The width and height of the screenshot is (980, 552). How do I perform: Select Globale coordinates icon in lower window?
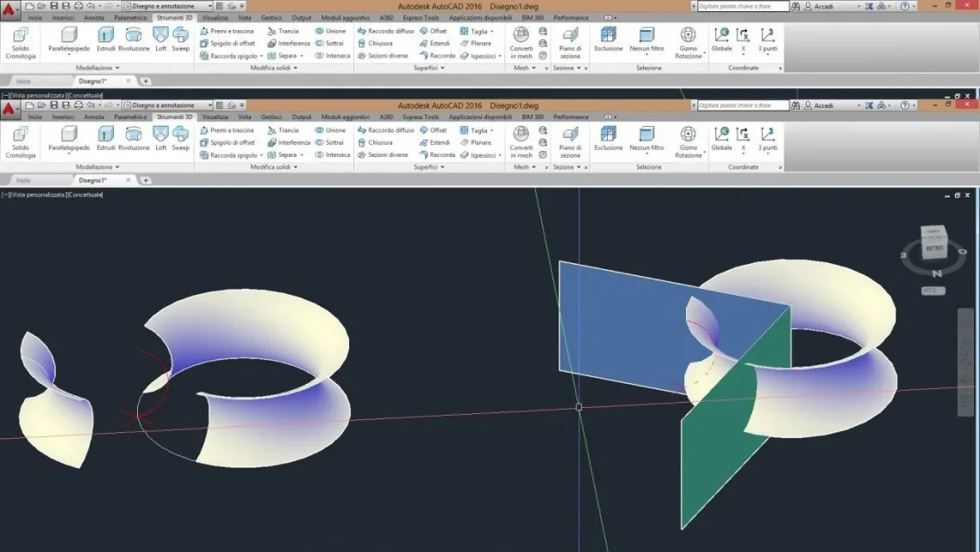click(x=721, y=139)
